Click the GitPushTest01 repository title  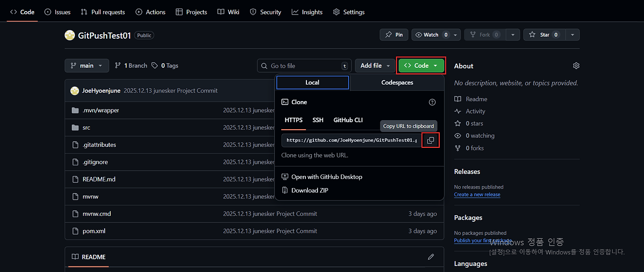[105, 35]
